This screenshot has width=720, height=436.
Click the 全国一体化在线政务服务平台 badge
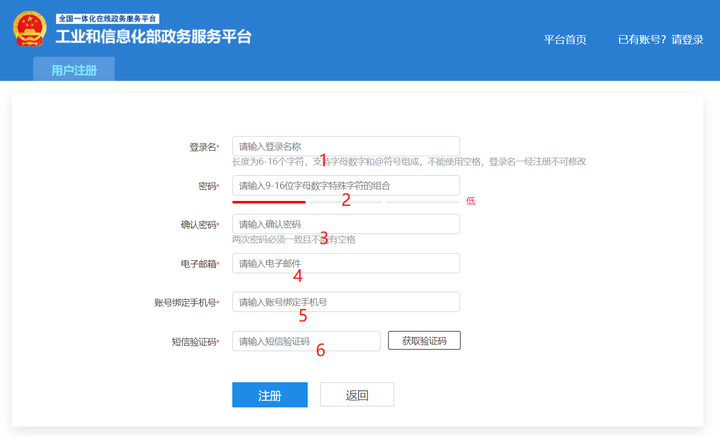click(107, 18)
